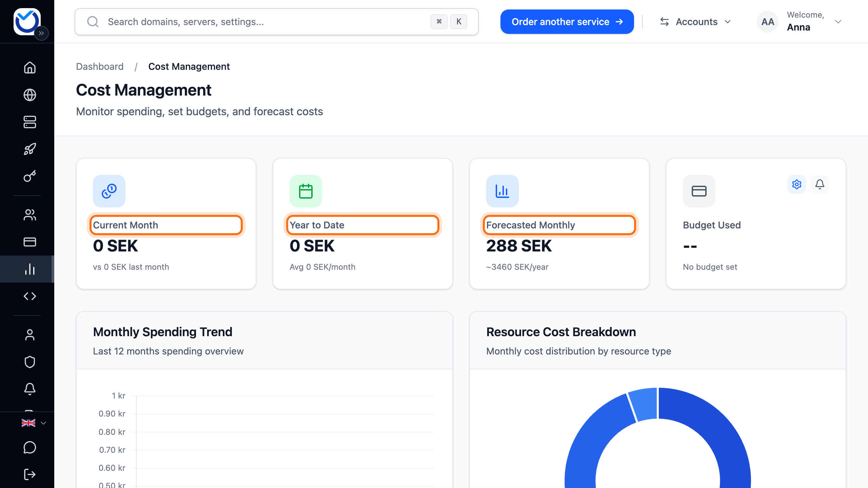Click the search domains input field
This screenshot has width=868, height=488.
[x=277, y=22]
